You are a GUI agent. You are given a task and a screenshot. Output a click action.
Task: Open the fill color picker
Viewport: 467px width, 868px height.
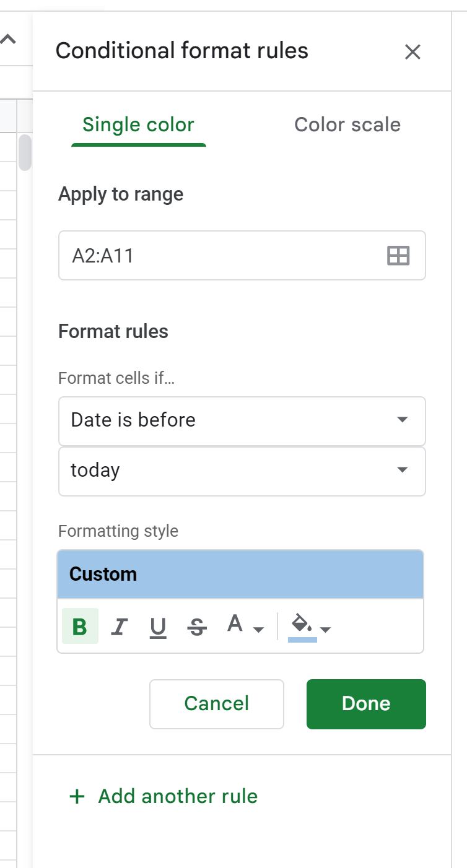(303, 626)
